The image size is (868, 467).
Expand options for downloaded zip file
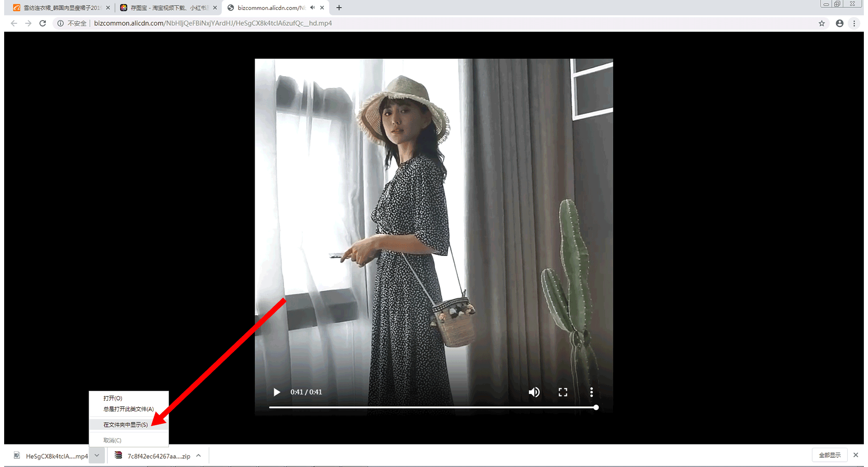click(199, 456)
